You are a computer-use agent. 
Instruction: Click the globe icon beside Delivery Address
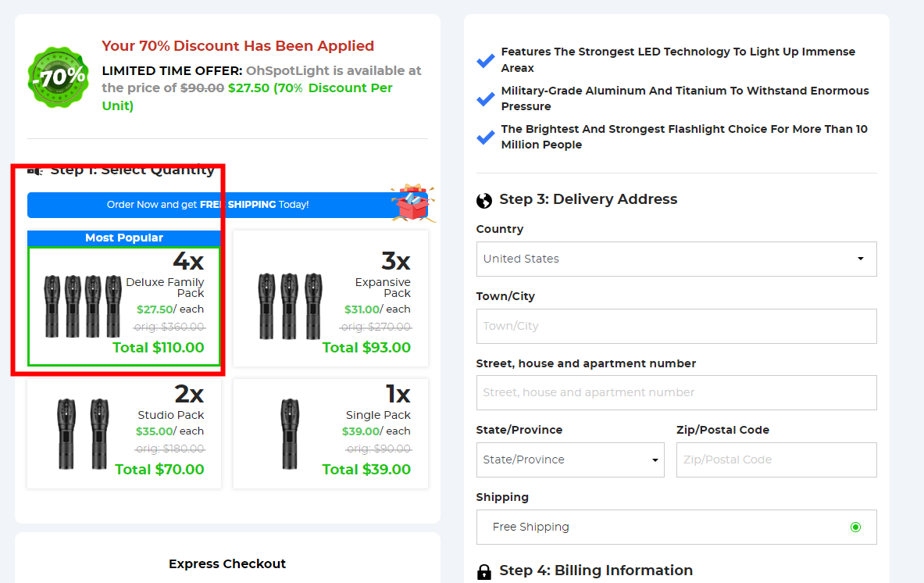click(x=484, y=200)
